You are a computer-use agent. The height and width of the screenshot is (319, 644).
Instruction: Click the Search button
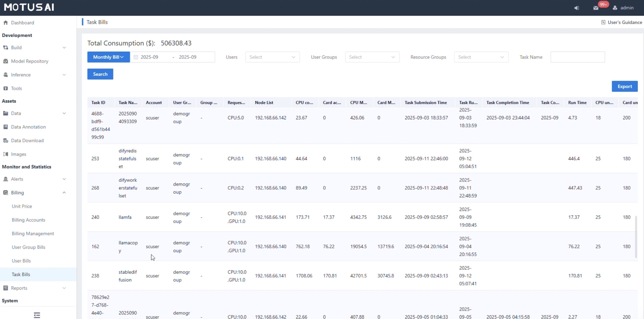(100, 74)
